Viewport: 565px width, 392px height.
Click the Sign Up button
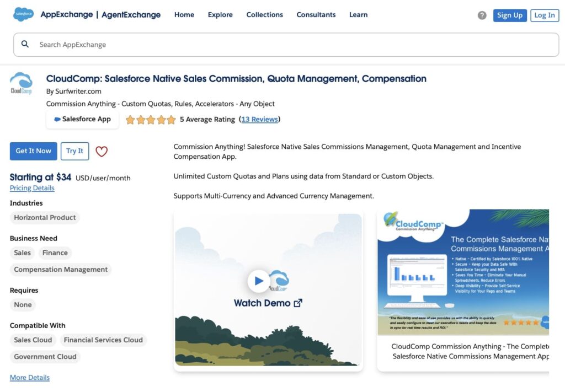coord(510,15)
